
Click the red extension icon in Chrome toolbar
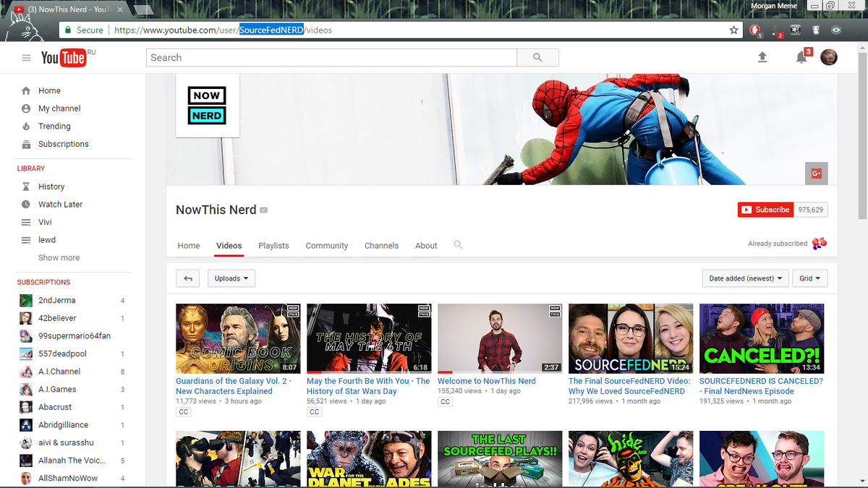point(754,30)
